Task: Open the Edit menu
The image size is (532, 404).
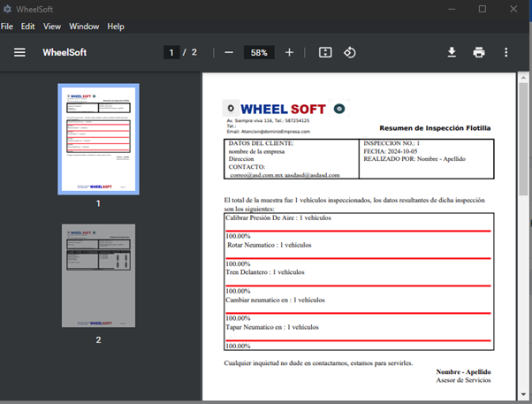Action: (x=28, y=27)
